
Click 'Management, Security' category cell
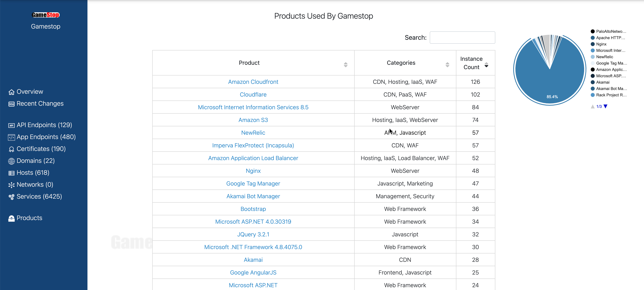point(405,196)
